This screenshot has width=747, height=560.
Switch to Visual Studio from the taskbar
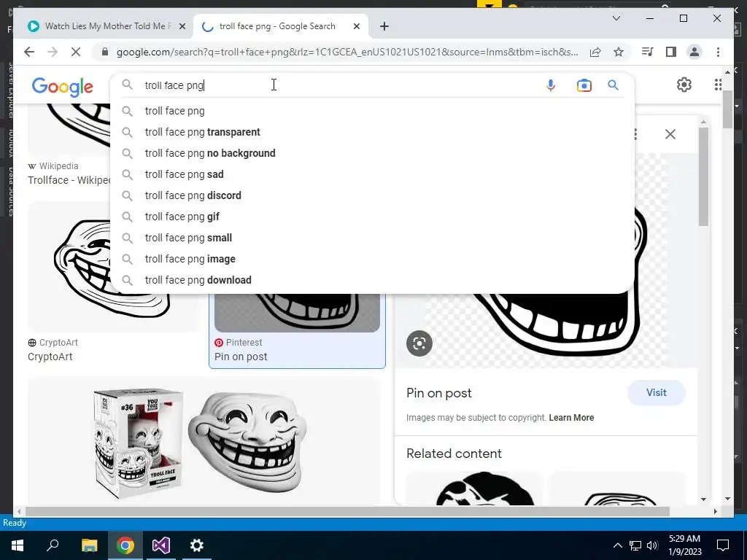[x=161, y=545]
